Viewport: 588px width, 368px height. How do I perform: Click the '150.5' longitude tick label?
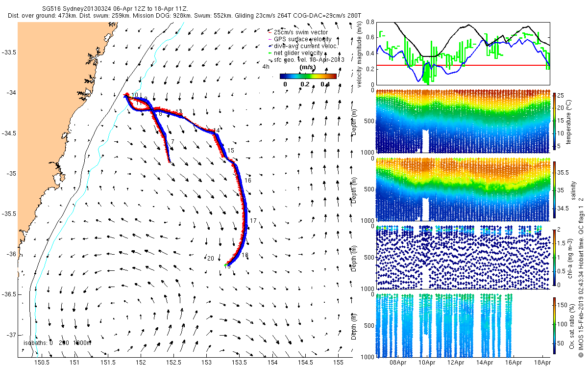pyautogui.click(x=41, y=362)
